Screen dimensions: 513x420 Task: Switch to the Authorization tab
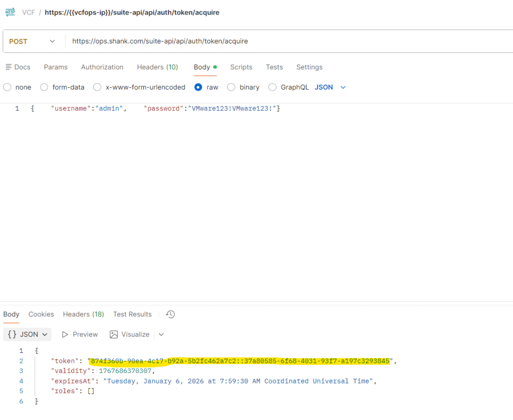click(x=102, y=67)
